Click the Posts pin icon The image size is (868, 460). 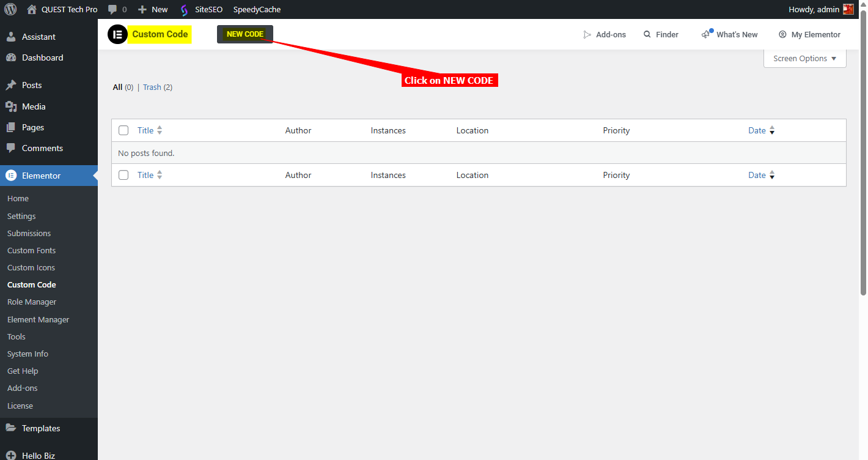pyautogui.click(x=11, y=85)
